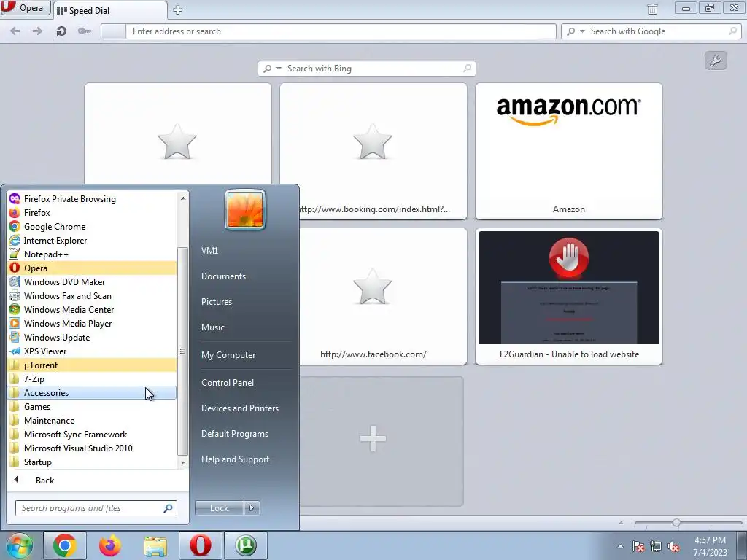This screenshot has width=747, height=560.
Task: Open the E2Guardian speed dial tile
Action: 569,296
